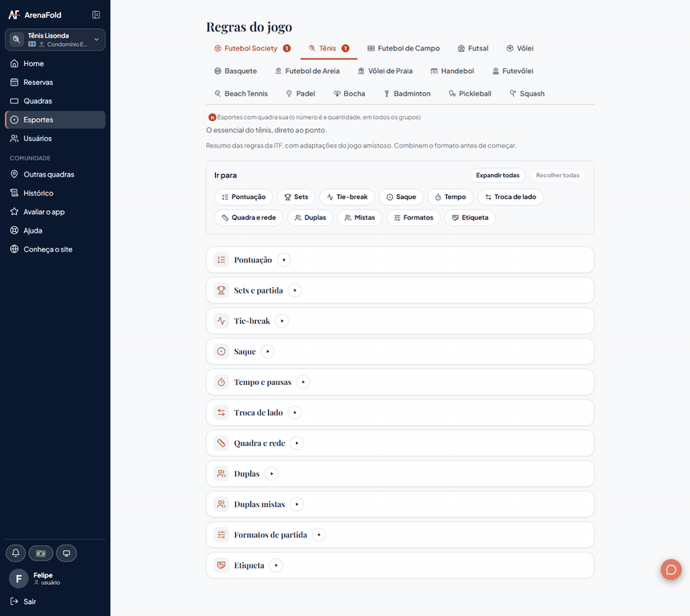Open the chat bubble floating button
The image size is (690, 616).
(x=671, y=569)
